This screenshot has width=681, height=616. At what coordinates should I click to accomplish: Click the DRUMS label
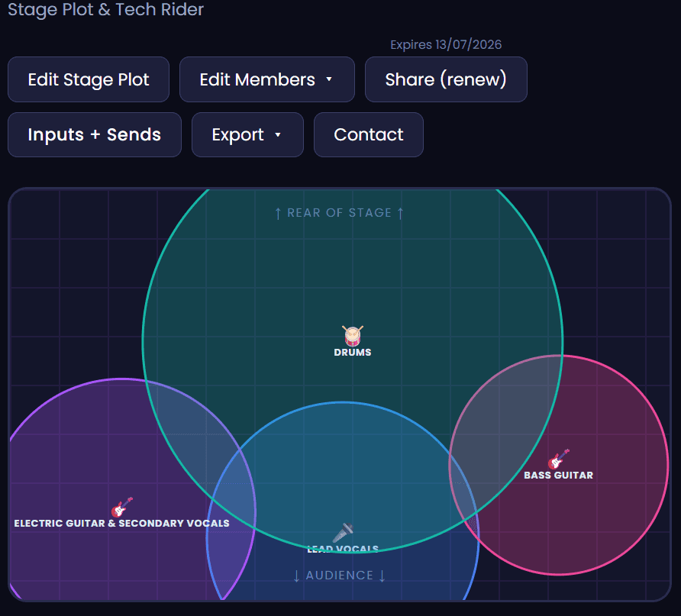pyautogui.click(x=353, y=353)
